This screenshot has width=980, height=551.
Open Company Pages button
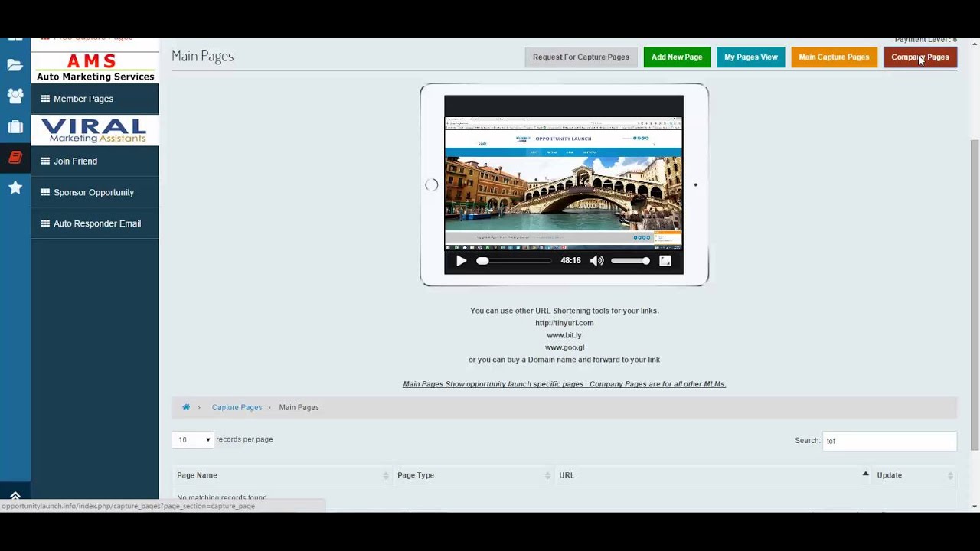[x=920, y=57]
